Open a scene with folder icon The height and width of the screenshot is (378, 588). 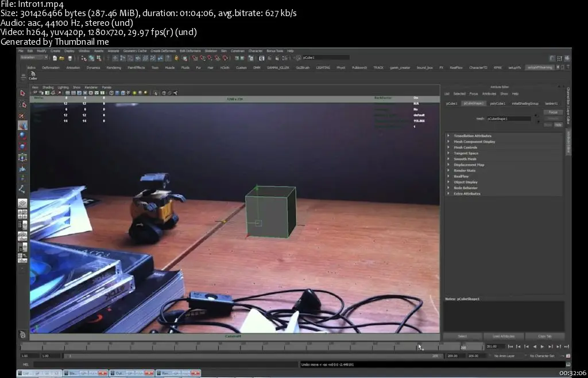point(62,58)
